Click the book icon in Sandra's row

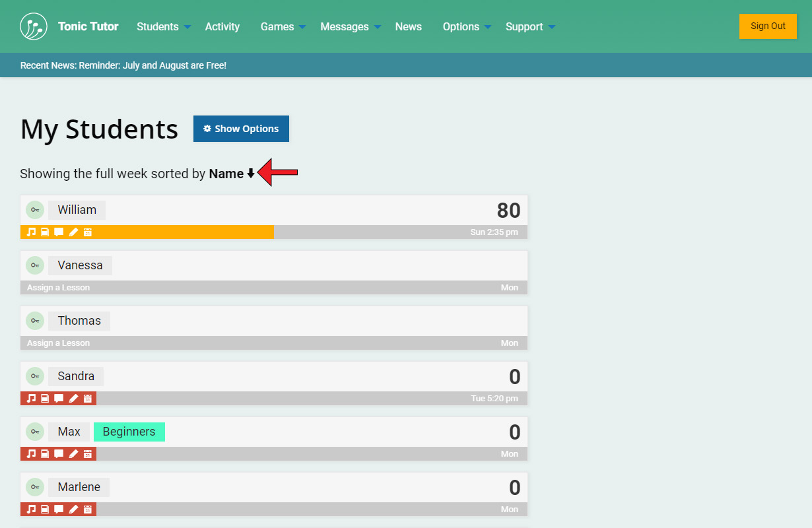45,399
